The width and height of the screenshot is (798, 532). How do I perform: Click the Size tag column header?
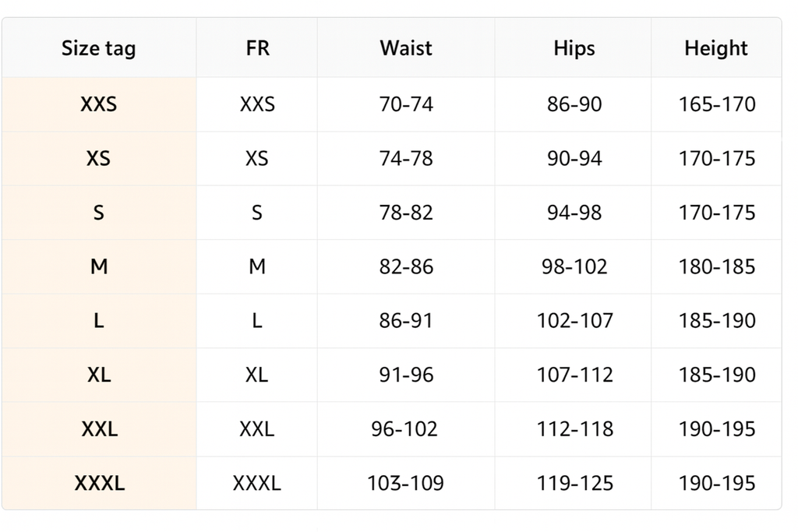[x=99, y=48]
